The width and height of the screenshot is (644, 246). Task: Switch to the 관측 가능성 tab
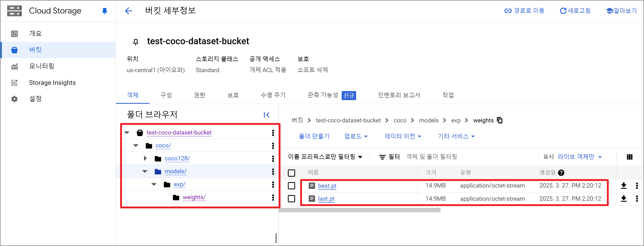click(x=332, y=95)
